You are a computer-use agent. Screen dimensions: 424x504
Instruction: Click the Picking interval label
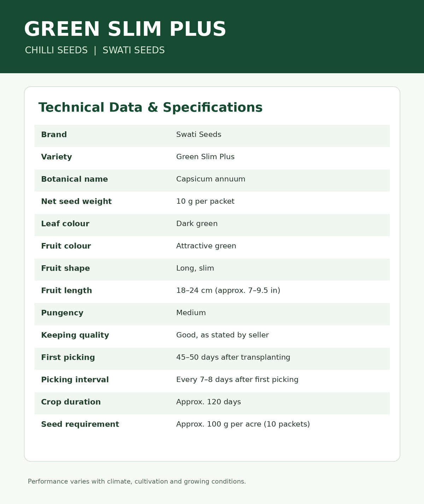click(75, 380)
